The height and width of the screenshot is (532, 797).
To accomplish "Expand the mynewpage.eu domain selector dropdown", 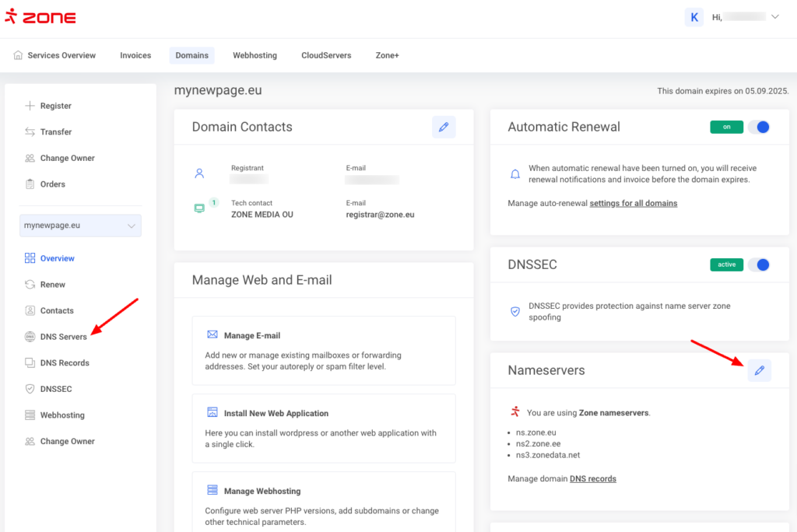I will [81, 226].
